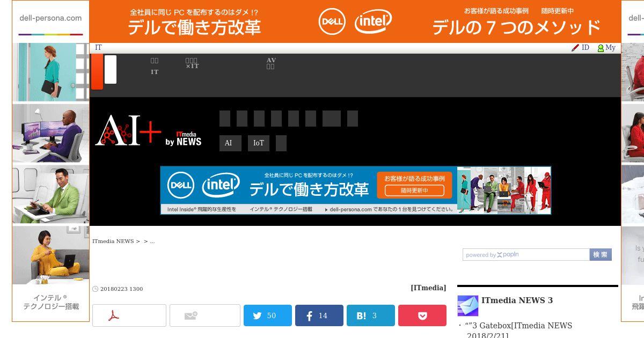Open the IT link in the top bar
This screenshot has width=644, height=338.
pyautogui.click(x=98, y=48)
